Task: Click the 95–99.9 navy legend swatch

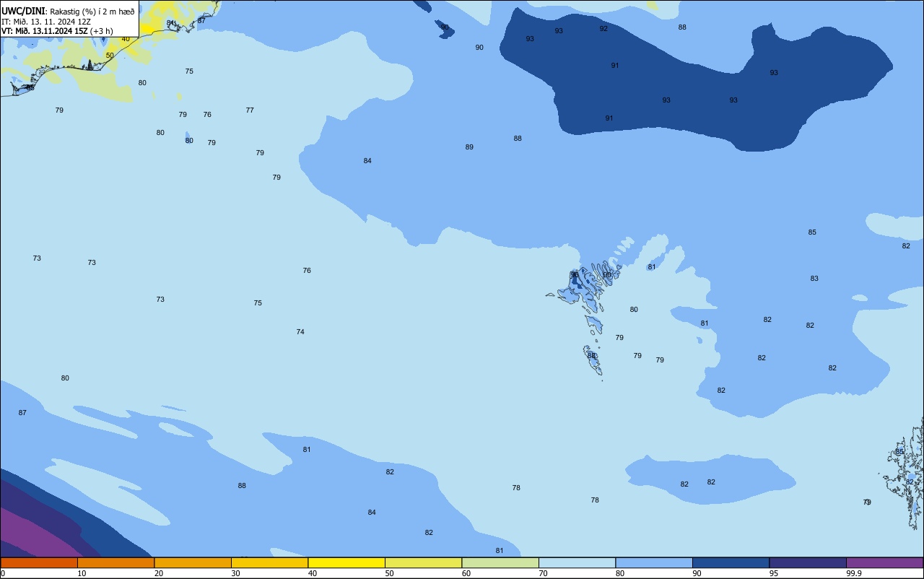Action: pos(808,562)
